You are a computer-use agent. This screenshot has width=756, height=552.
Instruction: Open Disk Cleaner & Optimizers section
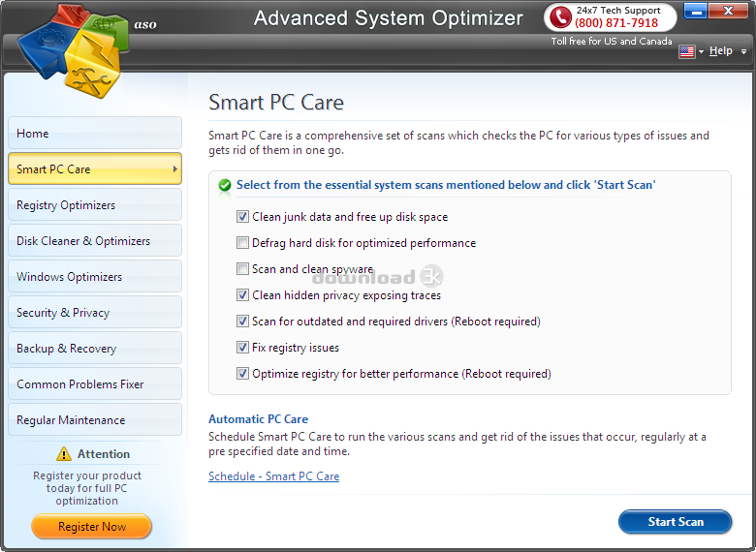pyautogui.click(x=95, y=240)
